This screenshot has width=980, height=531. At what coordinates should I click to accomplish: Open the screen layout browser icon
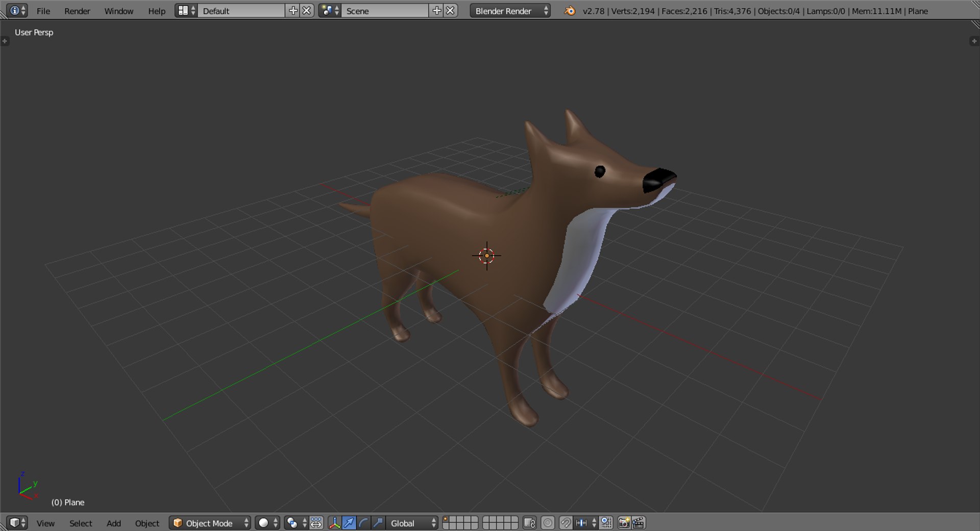pyautogui.click(x=186, y=11)
